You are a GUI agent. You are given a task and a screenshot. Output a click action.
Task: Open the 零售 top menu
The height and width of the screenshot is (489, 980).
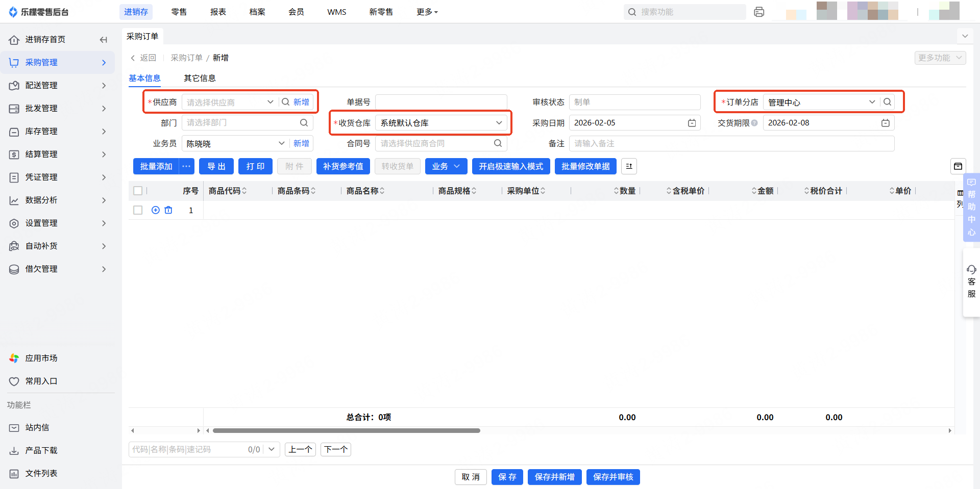[179, 12]
